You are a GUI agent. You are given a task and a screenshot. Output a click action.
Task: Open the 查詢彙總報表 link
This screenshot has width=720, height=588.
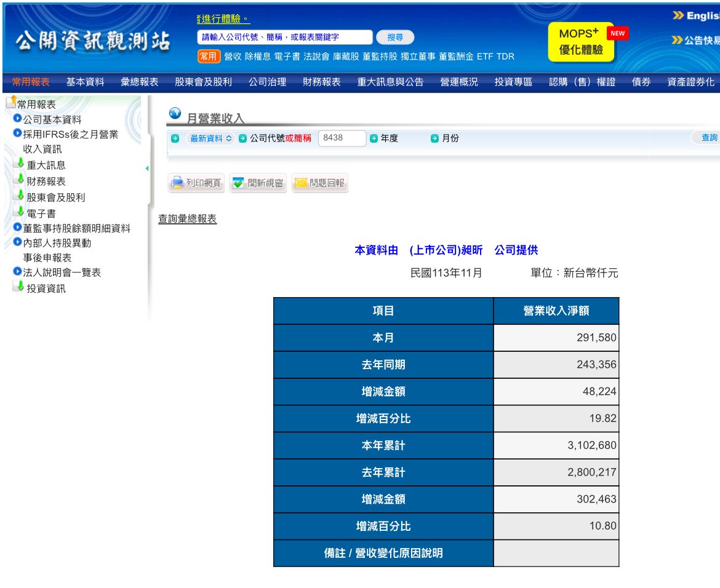pyautogui.click(x=188, y=219)
